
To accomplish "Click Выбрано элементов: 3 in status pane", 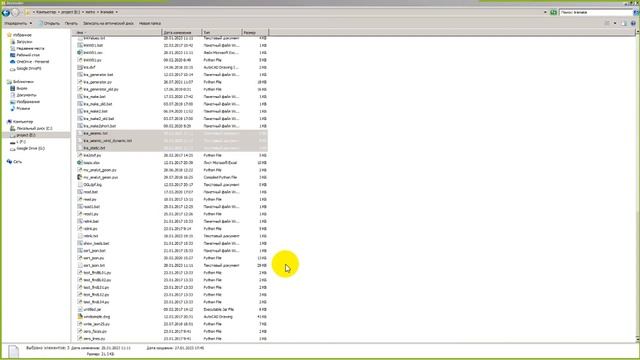I will pyautogui.click(x=48, y=348).
